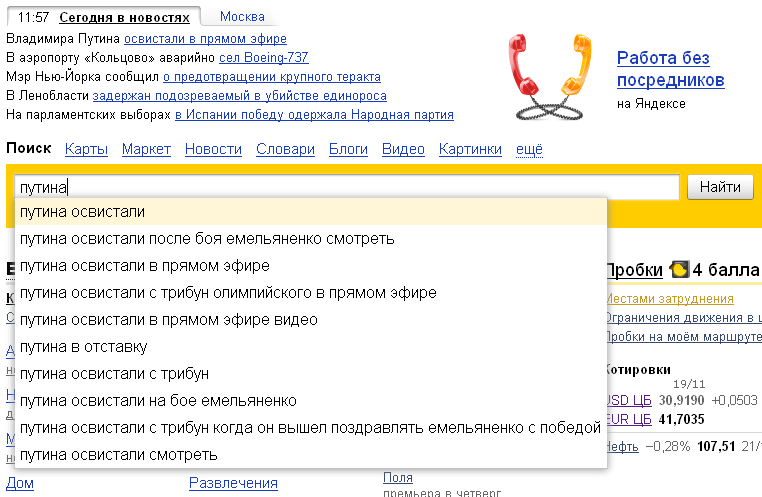The width and height of the screenshot is (762, 497).
Task: Go to Блоги service
Action: click(x=348, y=149)
